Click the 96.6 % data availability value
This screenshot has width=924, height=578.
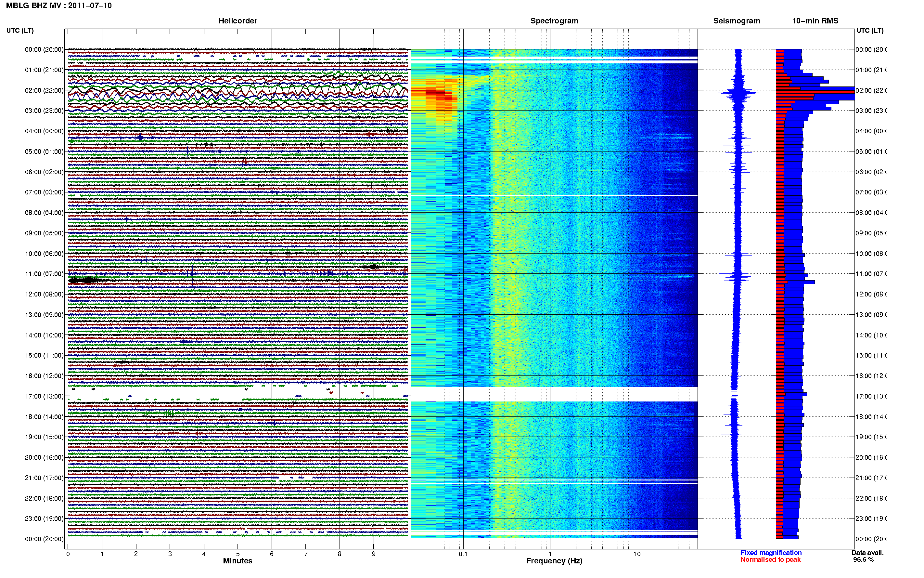point(863,560)
